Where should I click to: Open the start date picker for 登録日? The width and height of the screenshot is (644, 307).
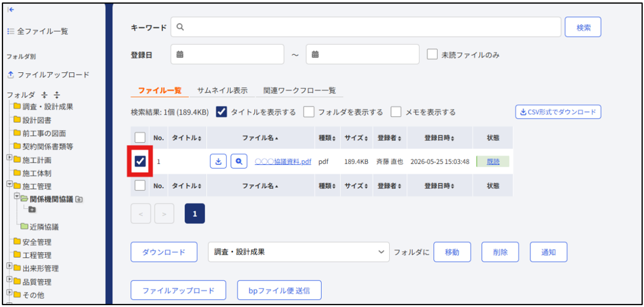tap(227, 54)
